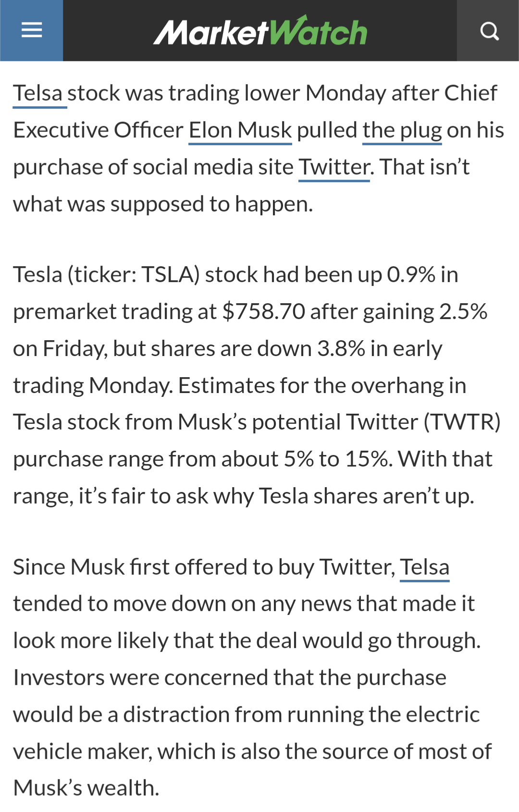Click the "0.9%" premarket gain figure
Viewport: 519px width, 812px height.
(411, 275)
